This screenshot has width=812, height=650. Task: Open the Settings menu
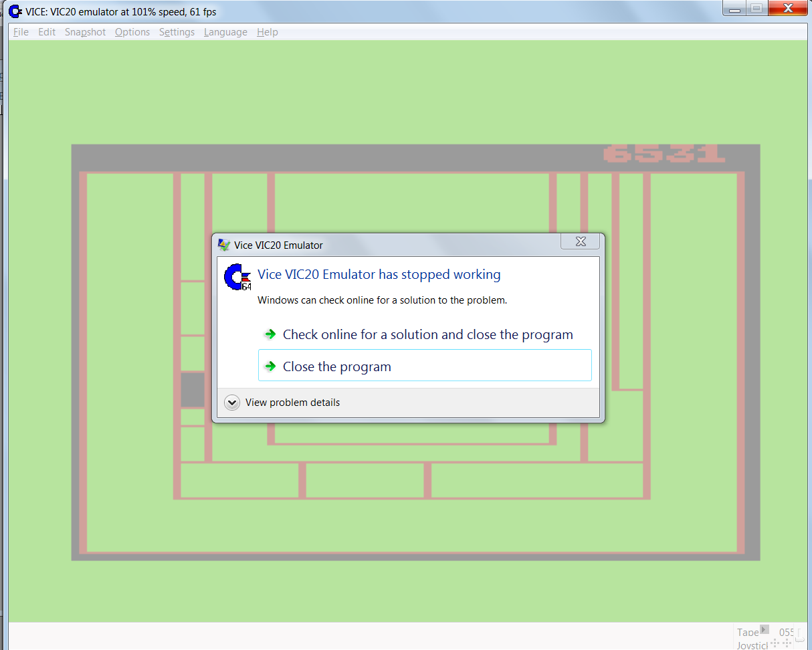click(177, 32)
